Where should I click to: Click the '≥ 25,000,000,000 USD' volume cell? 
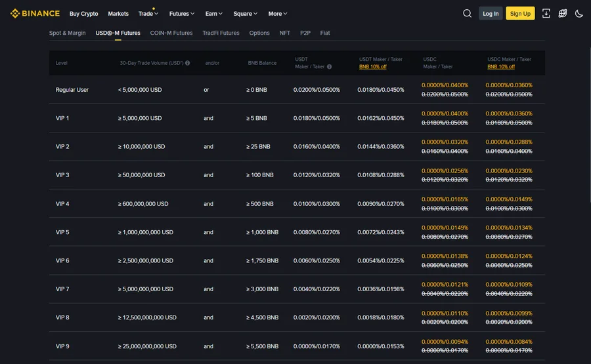147,346
